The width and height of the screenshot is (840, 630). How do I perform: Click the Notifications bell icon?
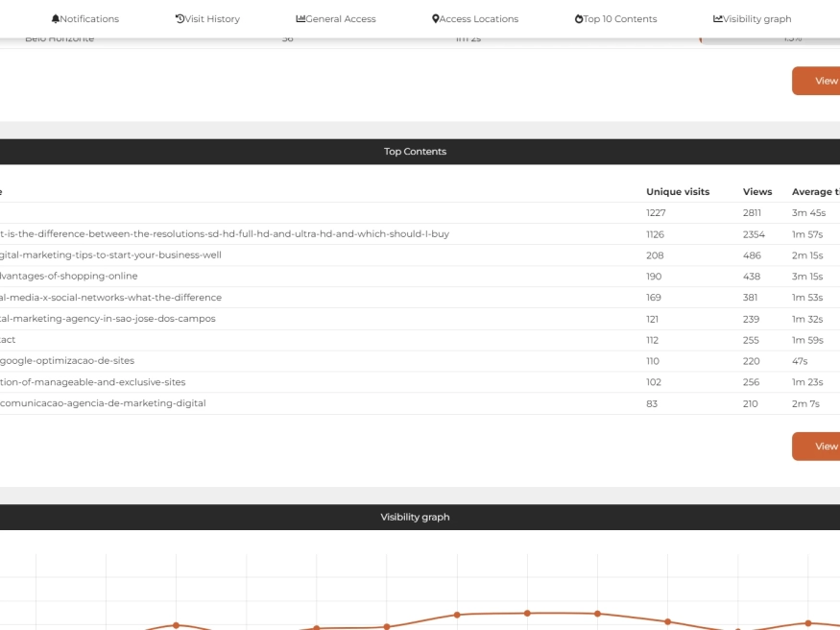coord(56,18)
